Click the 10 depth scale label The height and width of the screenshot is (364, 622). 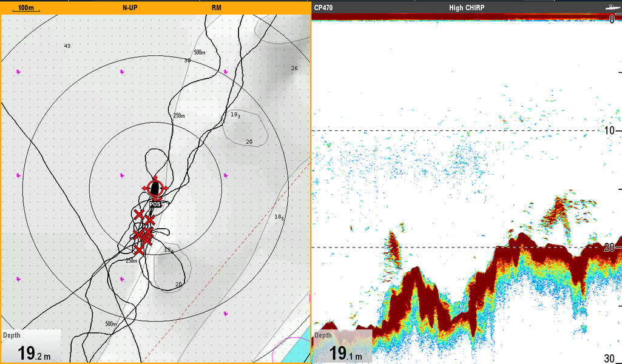coord(609,130)
